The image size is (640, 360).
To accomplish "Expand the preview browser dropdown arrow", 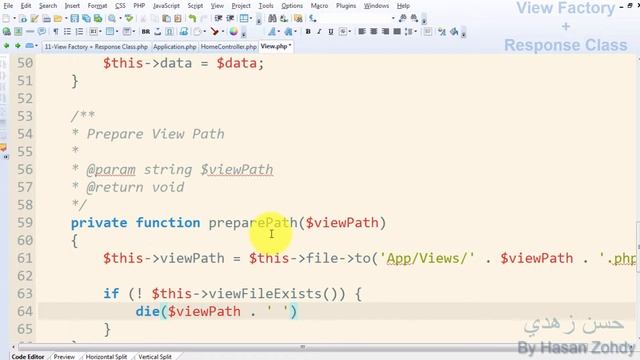I will 120,18.
